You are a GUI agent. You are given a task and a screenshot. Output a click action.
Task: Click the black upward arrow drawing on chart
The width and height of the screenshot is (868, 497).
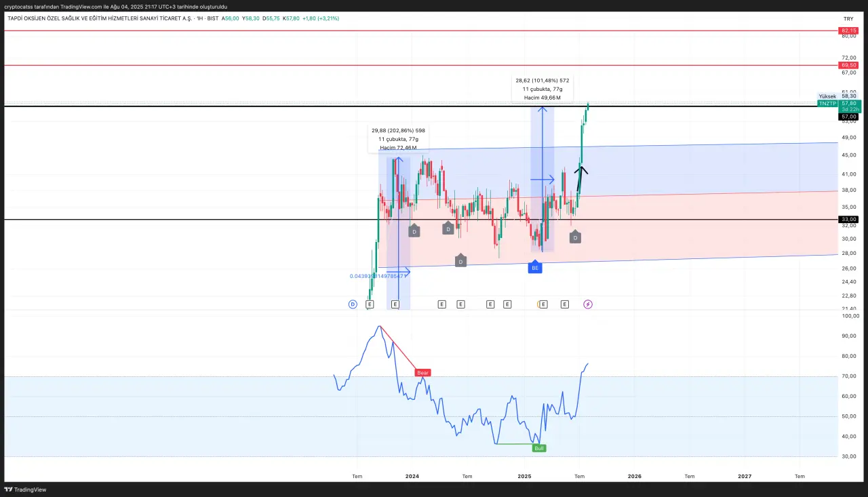coord(580,177)
